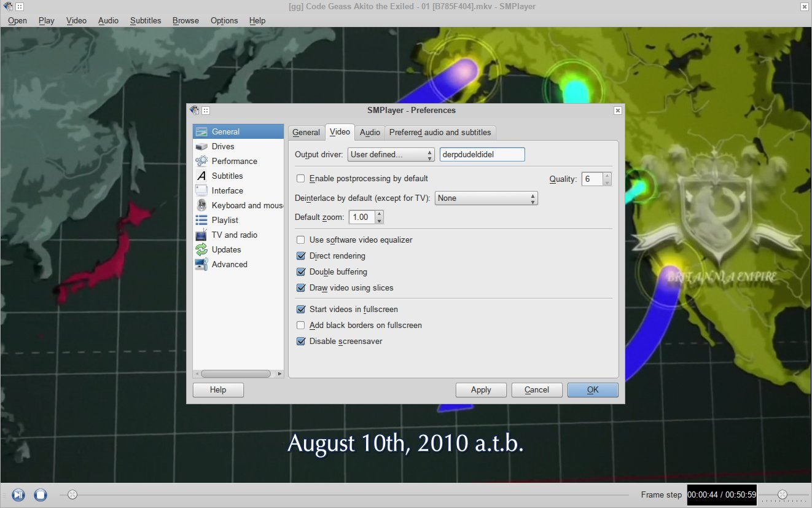Image resolution: width=812 pixels, height=508 pixels.
Task: Select the Video tab
Action: pyautogui.click(x=340, y=131)
